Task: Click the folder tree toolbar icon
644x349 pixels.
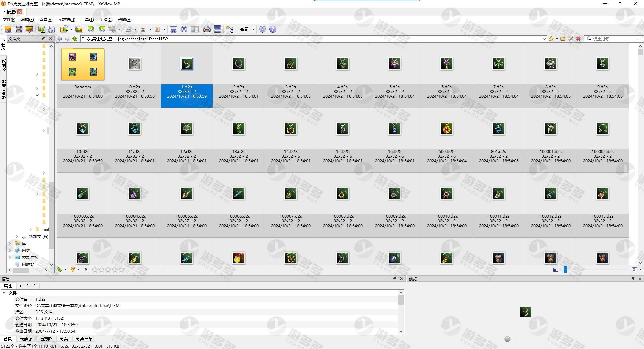Action: [x=230, y=29]
